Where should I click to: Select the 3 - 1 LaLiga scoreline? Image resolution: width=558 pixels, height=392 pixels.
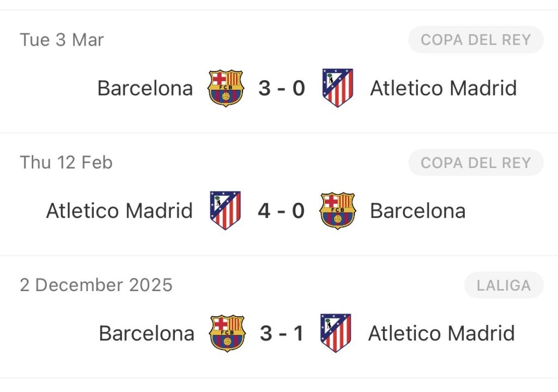click(281, 333)
